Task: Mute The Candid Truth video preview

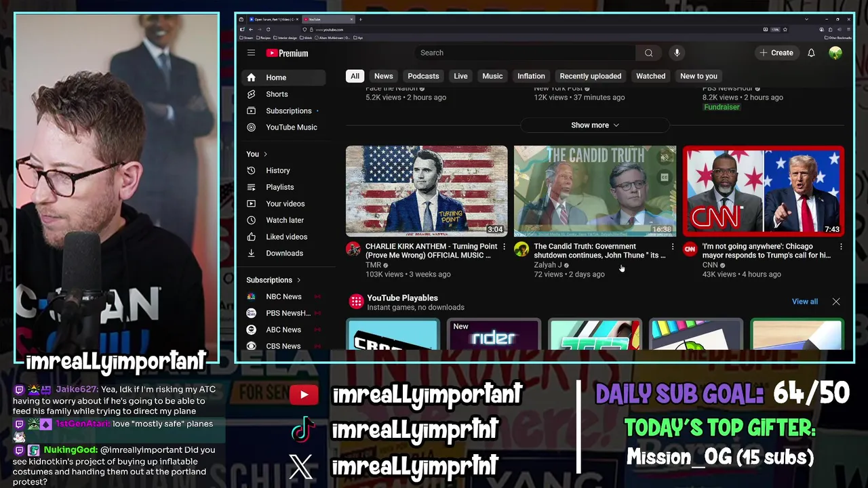Action: point(665,157)
